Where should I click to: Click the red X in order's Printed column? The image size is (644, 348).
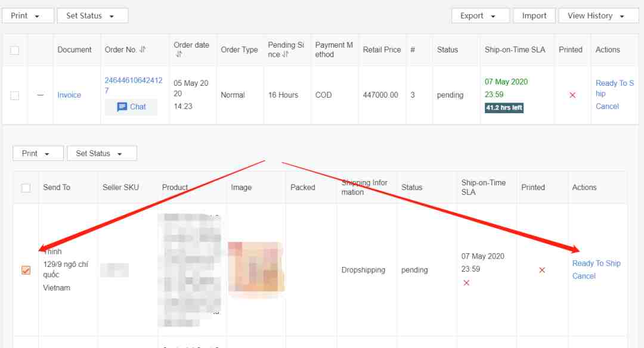572,95
